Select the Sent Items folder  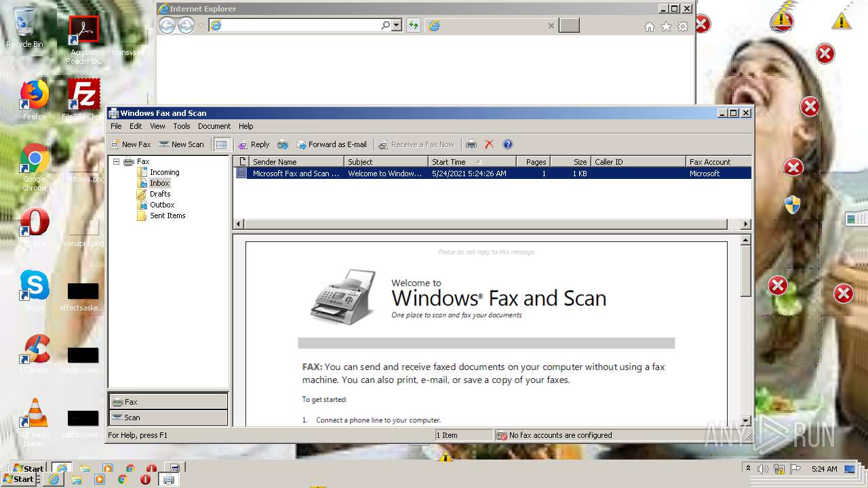[167, 216]
